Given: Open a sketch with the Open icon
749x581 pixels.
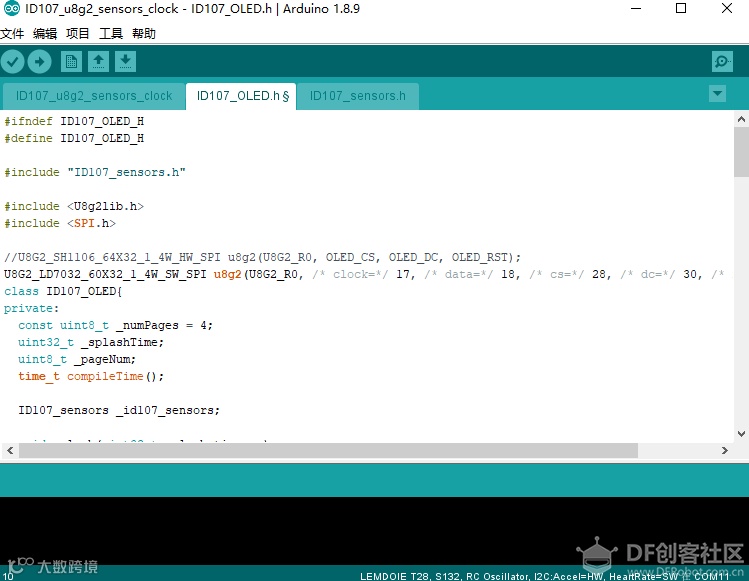Looking at the screenshot, I should point(98,62).
